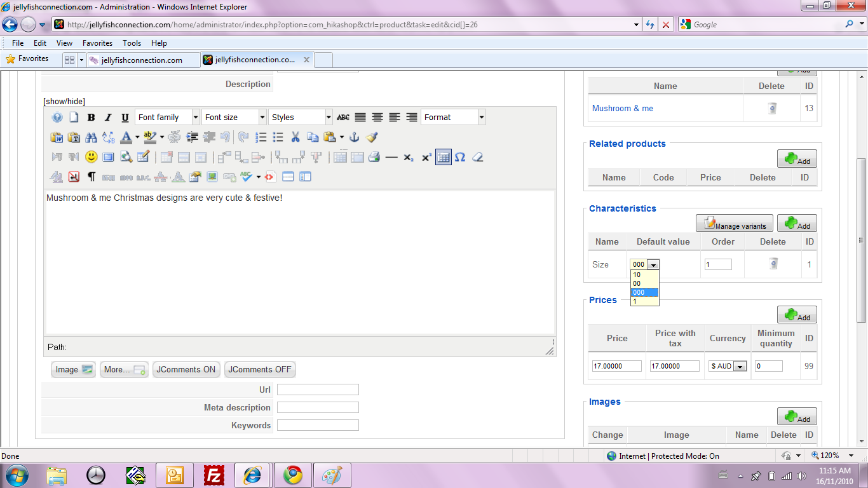Switch to the first jellyfishconnection.com tab
The image size is (868, 488).
(142, 60)
